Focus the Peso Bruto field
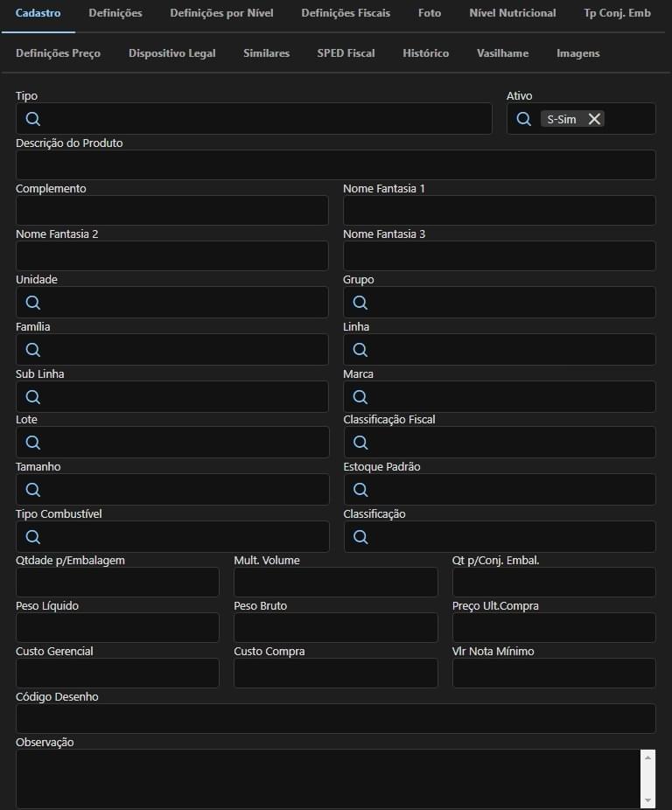672x810 pixels. [335, 628]
